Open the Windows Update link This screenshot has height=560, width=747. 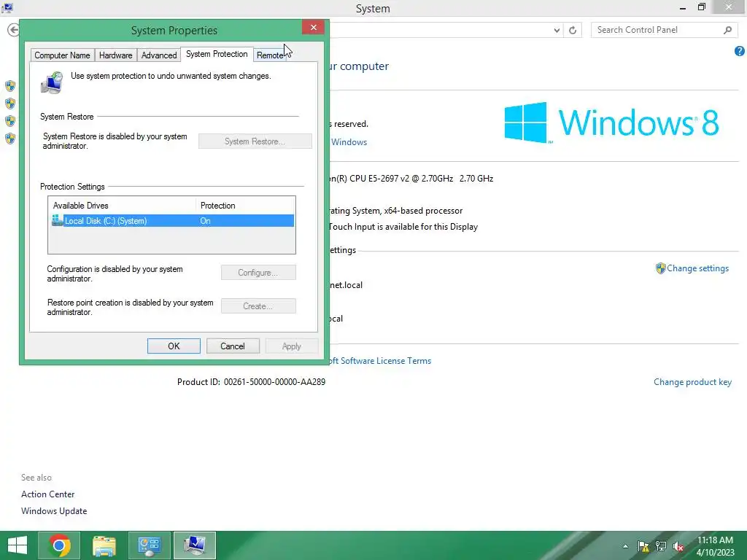[54, 511]
